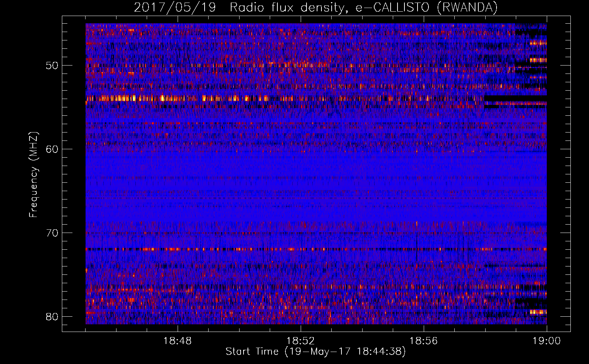The image size is (589, 364).
Task: Click the frequency tick label '50'
Action: coord(52,66)
